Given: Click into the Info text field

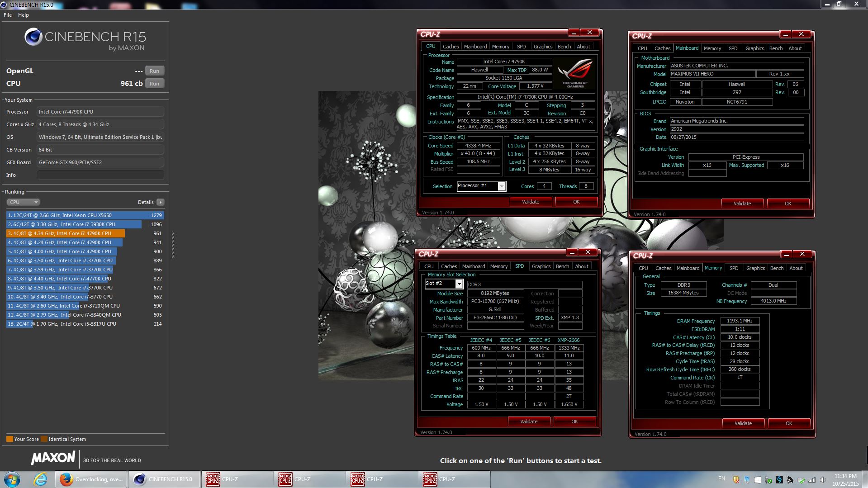Looking at the screenshot, I should [100, 175].
